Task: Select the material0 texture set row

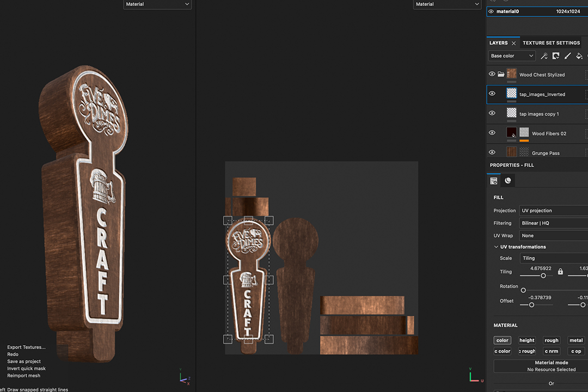Action: pyautogui.click(x=537, y=11)
